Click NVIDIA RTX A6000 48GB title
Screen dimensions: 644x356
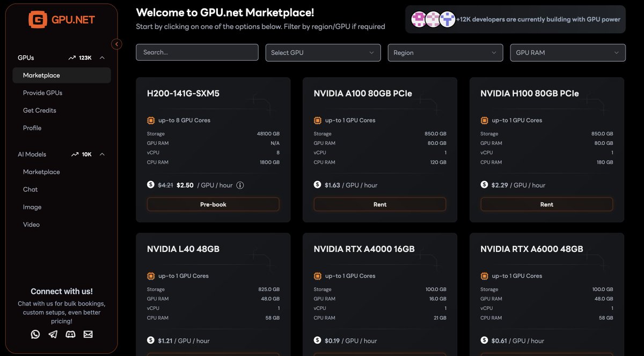tap(532, 249)
